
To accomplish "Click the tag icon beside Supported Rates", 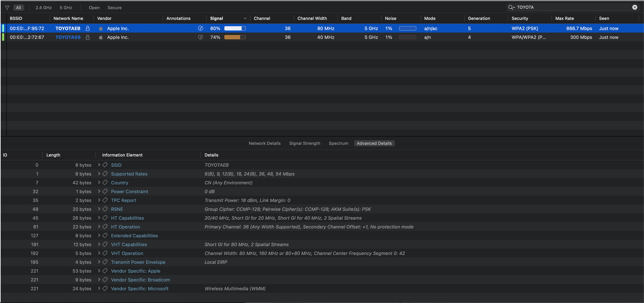I will (105, 174).
